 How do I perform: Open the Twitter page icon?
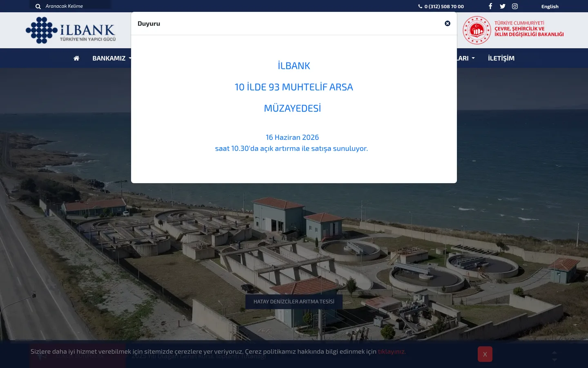(x=503, y=6)
